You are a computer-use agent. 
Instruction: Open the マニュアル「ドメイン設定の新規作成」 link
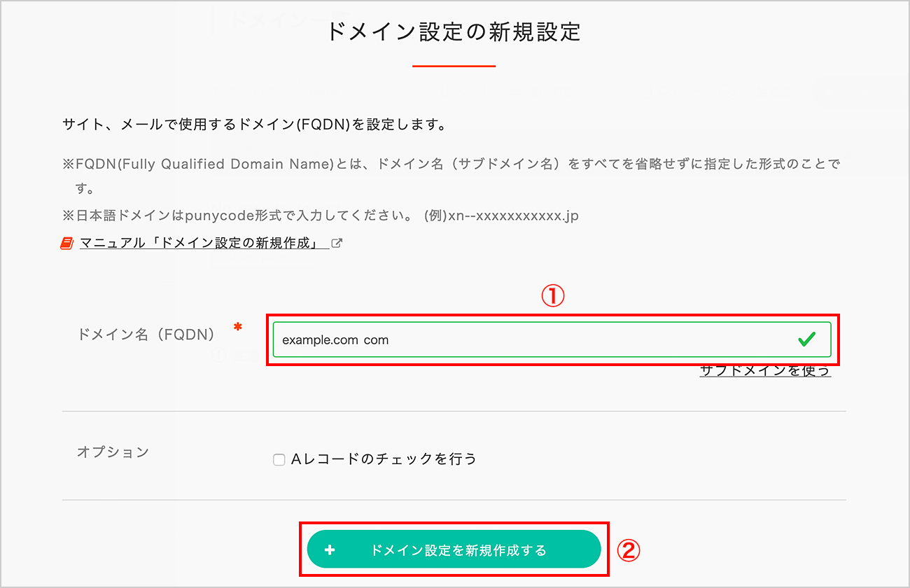tap(203, 241)
